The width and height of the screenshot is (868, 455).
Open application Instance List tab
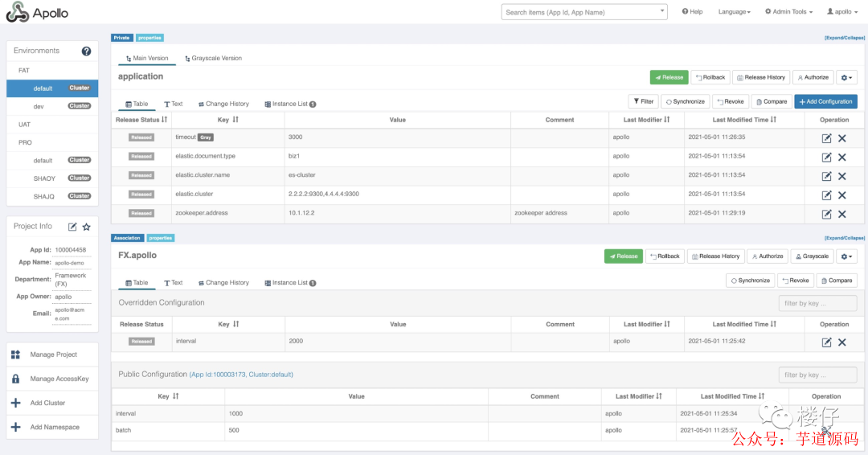click(x=290, y=104)
